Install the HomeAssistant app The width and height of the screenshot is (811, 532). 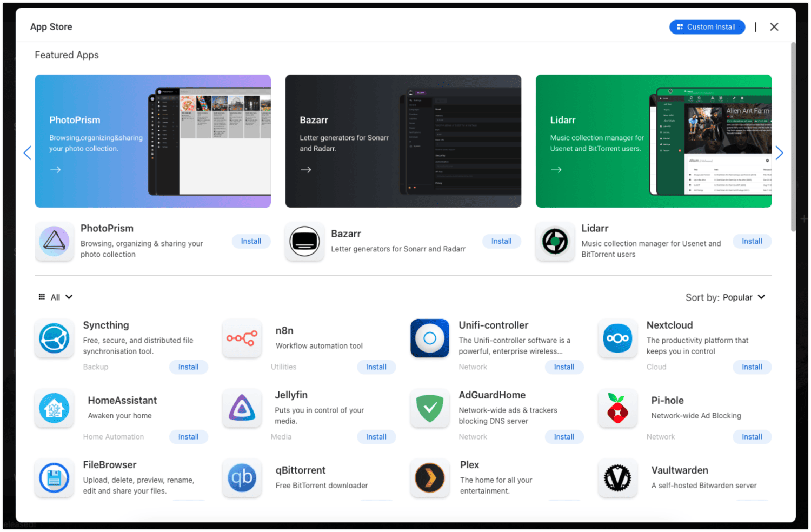188,436
